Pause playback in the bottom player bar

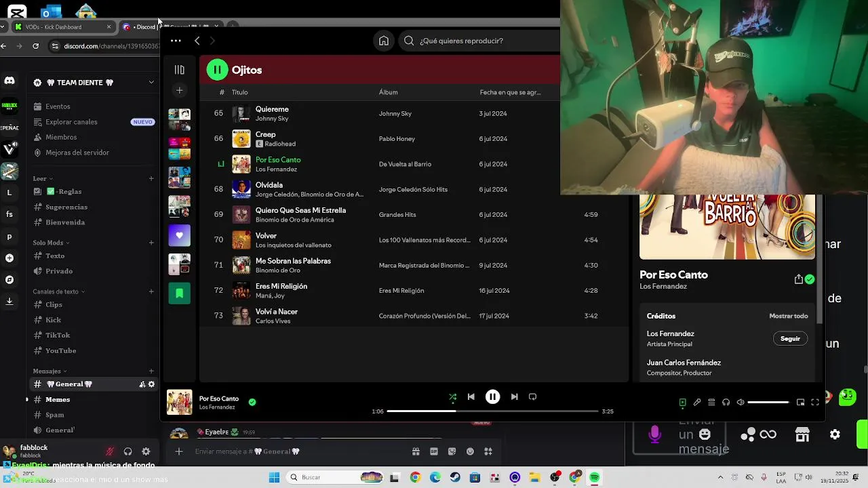493,396
